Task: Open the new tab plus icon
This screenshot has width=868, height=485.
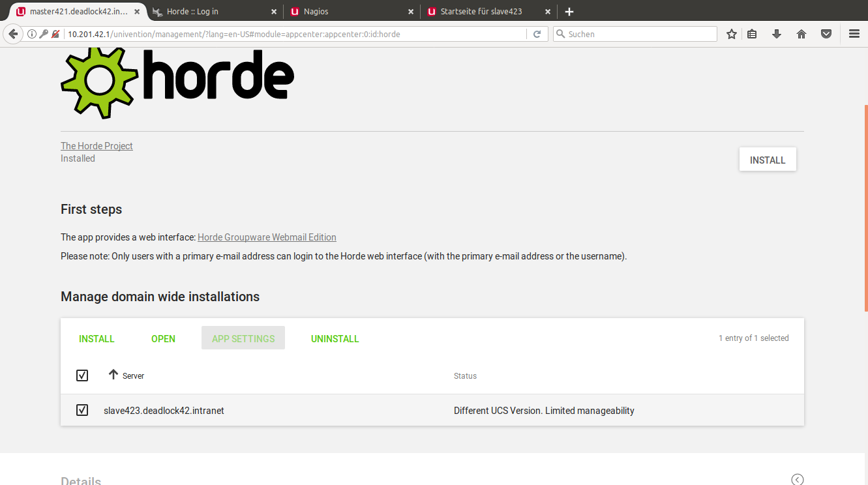Action: [x=569, y=12]
